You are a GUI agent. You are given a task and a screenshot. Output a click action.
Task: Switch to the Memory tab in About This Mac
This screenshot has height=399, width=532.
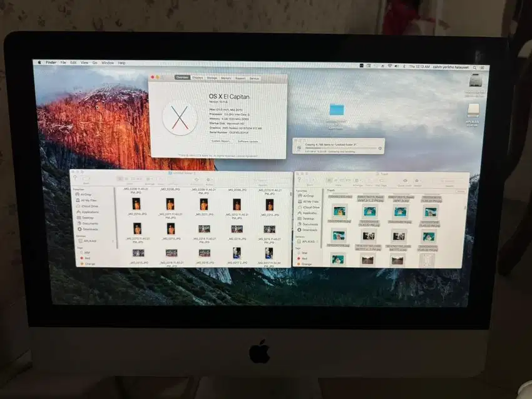coord(226,78)
